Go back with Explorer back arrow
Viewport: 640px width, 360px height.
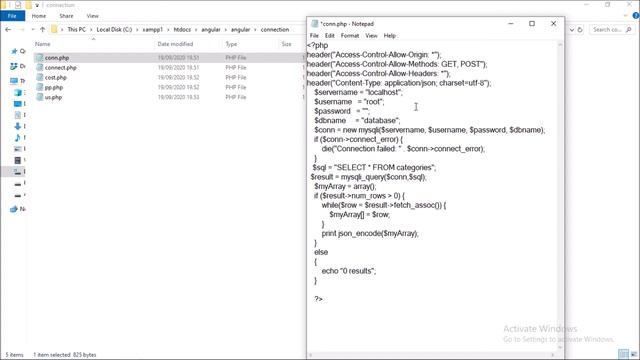[8, 29]
